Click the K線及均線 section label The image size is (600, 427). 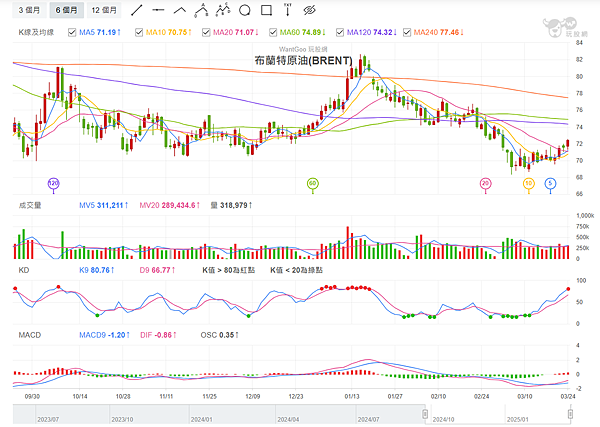pos(36,33)
